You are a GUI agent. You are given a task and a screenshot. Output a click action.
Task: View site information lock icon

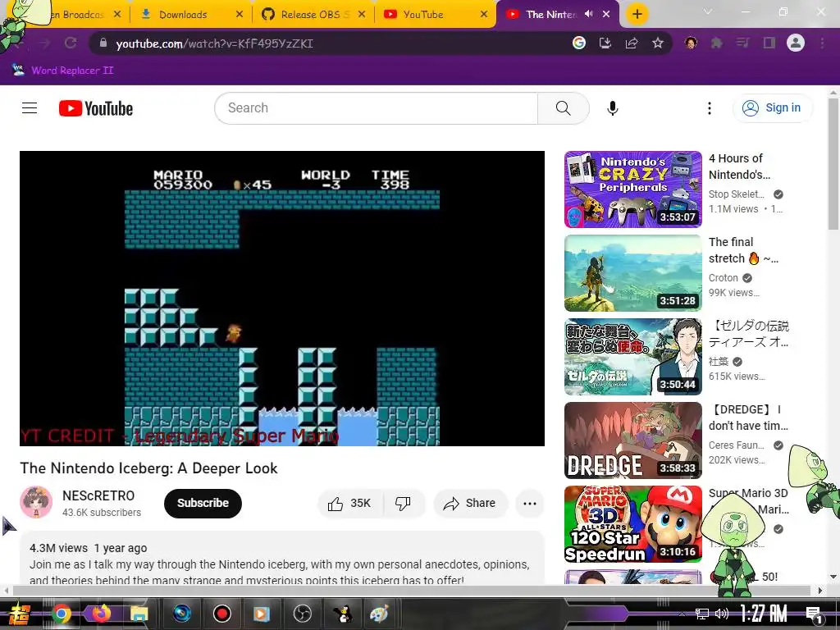(x=103, y=43)
